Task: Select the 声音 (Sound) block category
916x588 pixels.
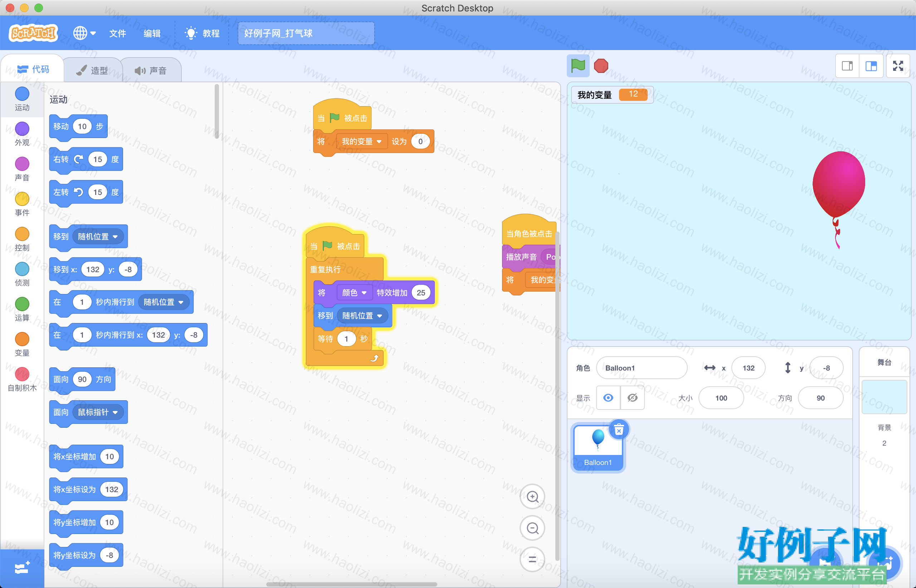Action: pyautogui.click(x=22, y=169)
